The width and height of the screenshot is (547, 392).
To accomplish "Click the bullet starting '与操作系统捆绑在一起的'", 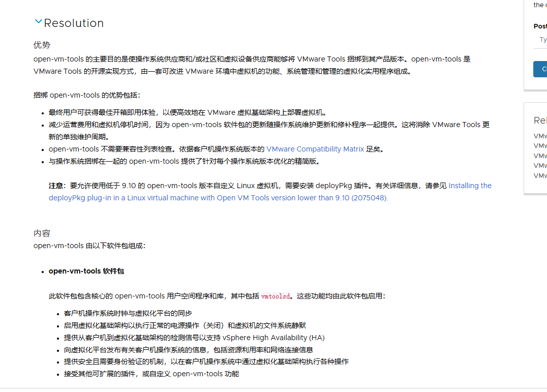I will click(185, 161).
